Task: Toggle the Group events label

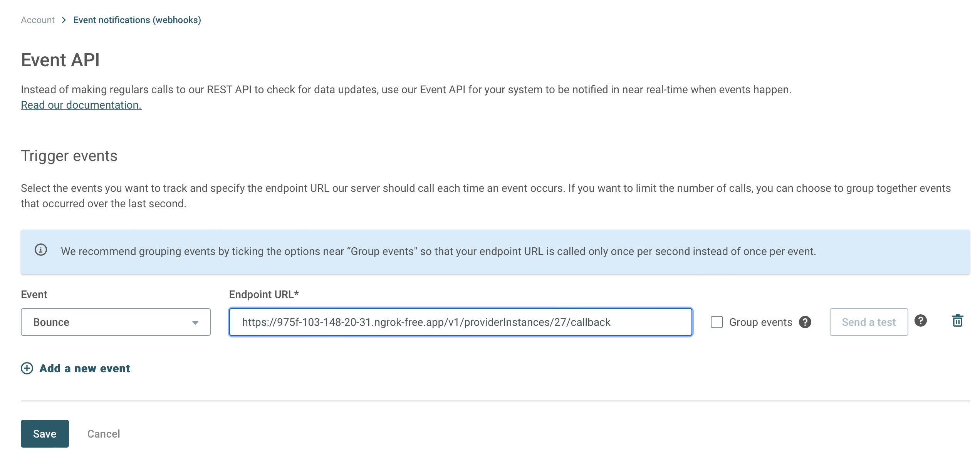Action: pyautogui.click(x=760, y=322)
